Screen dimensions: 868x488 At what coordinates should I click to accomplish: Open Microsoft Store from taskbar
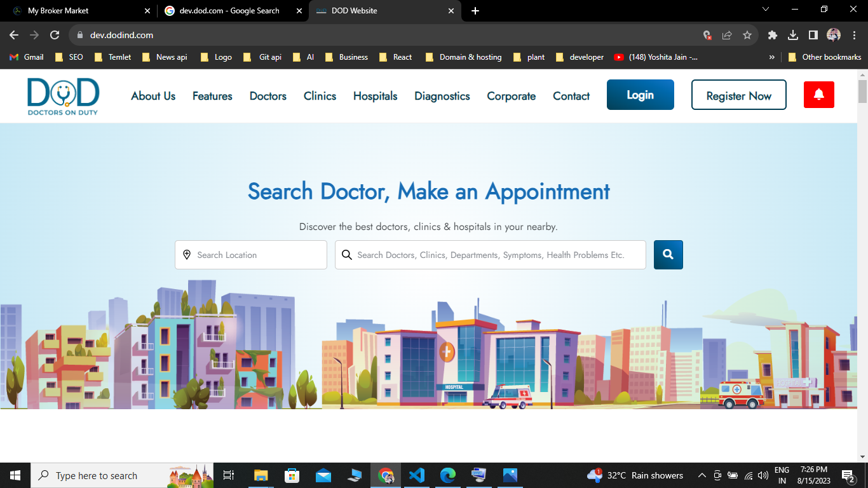point(292,475)
